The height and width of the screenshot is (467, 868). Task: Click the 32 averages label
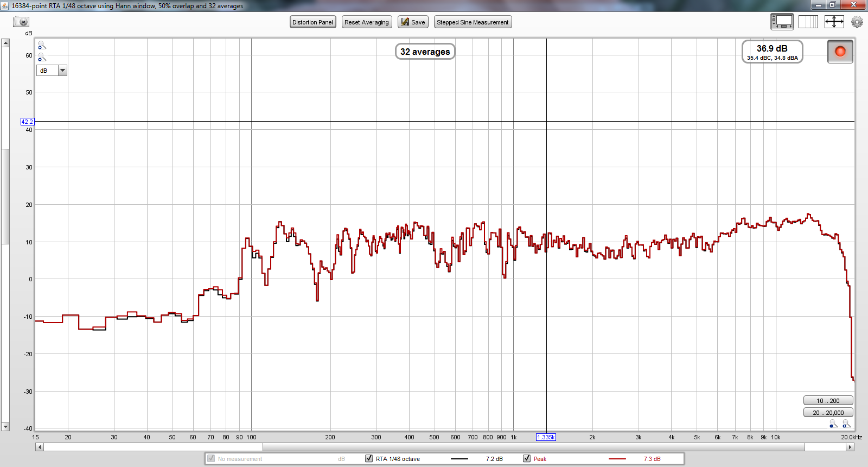tap(425, 52)
